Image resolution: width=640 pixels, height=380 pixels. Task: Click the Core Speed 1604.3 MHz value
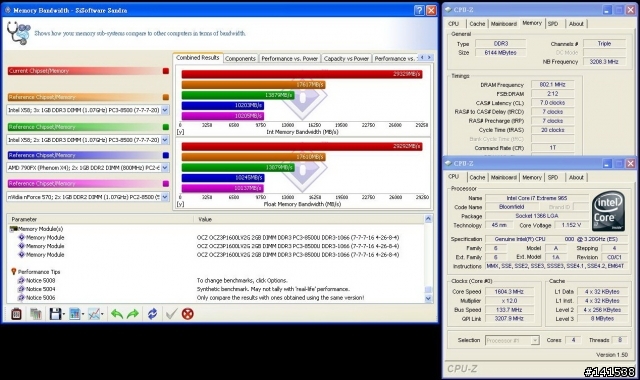tap(509, 291)
